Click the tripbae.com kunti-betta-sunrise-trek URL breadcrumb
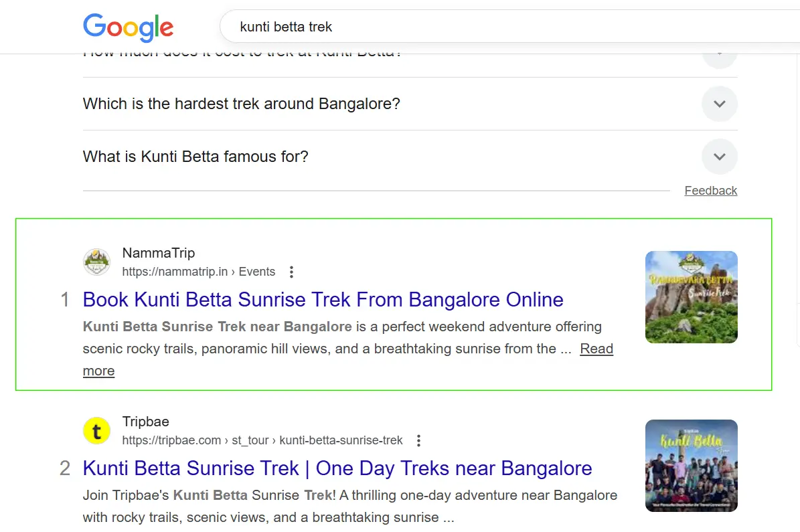 (262, 440)
